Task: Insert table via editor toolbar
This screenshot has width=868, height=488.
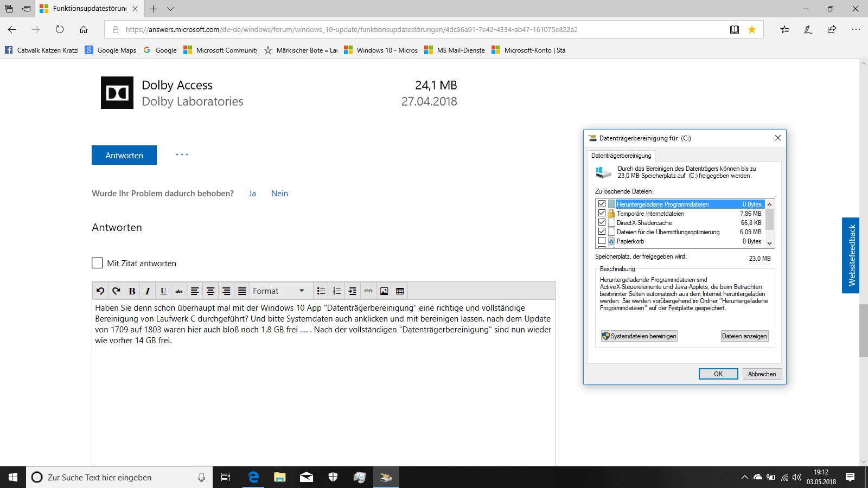Action: coord(400,291)
